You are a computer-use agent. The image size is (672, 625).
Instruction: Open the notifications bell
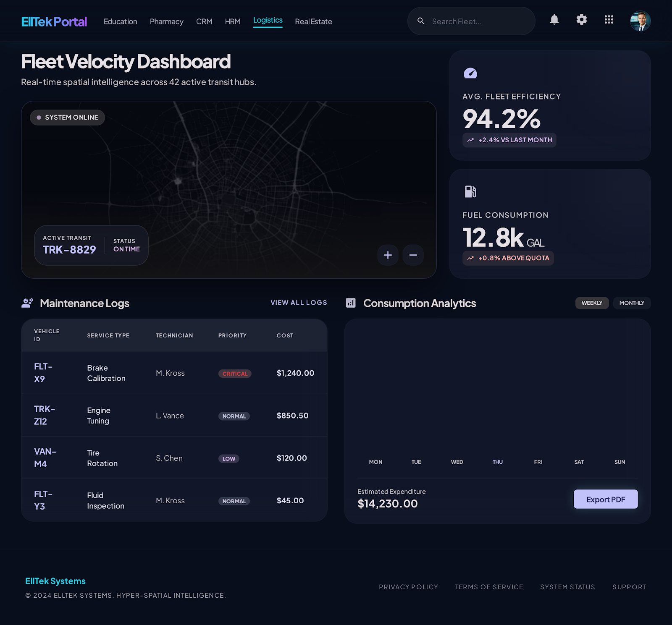click(x=554, y=20)
